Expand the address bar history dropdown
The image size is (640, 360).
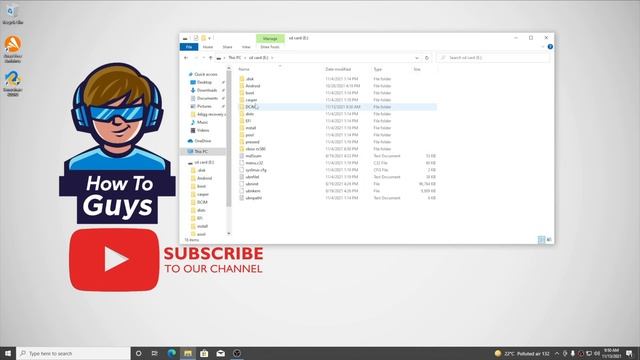point(417,58)
